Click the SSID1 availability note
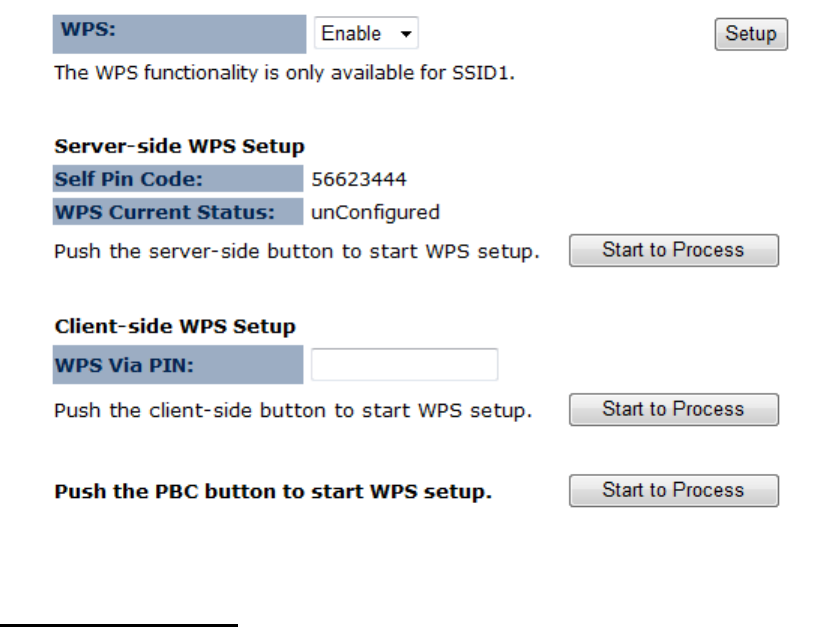 (284, 74)
